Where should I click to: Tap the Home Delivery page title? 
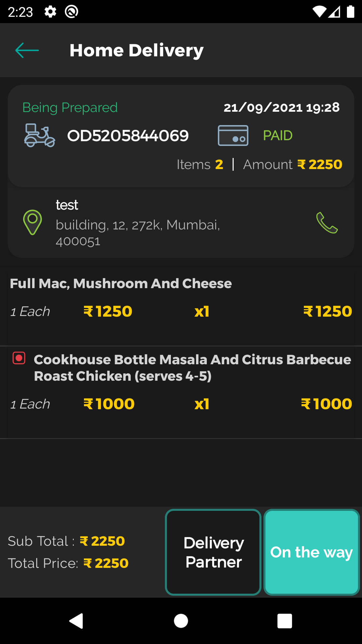point(136,50)
